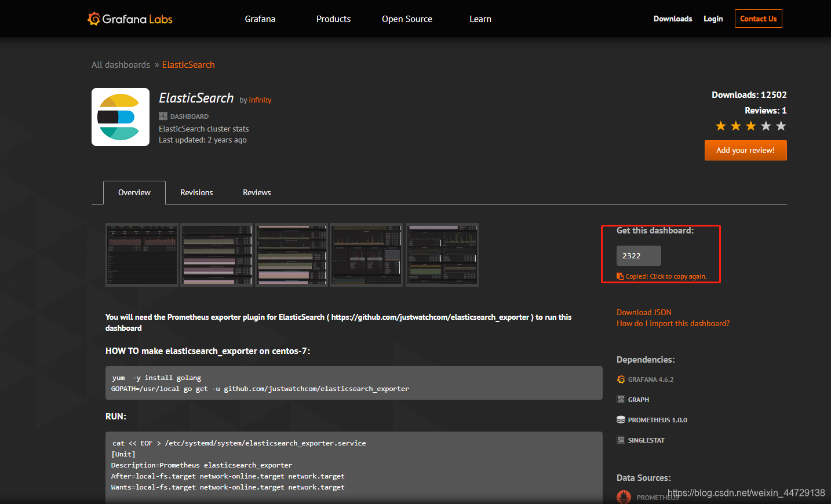The image size is (831, 504).
Task: Click the Grafana Labs logo
Action: coord(130,19)
